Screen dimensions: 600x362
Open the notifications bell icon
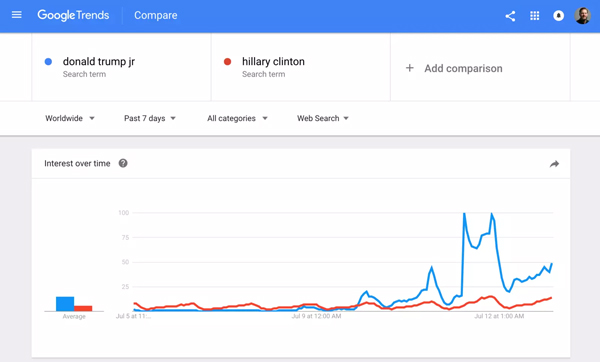coord(559,16)
